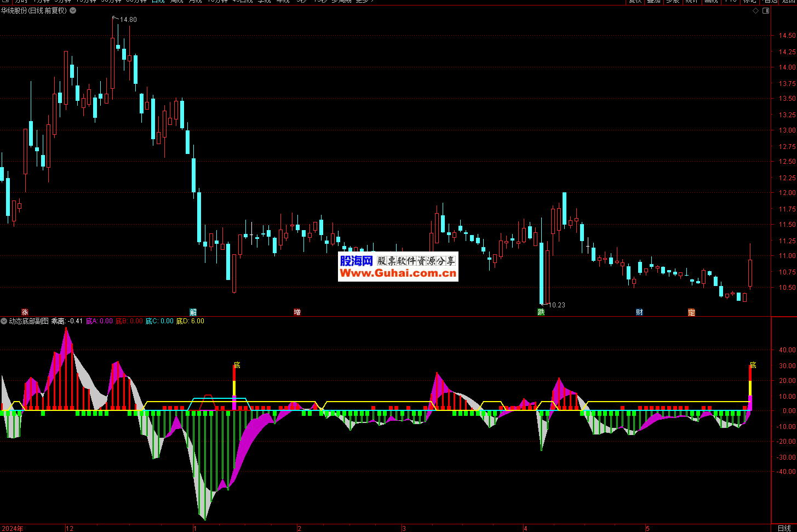
Task: Click the 14.00 price axis label
Action: [788, 67]
